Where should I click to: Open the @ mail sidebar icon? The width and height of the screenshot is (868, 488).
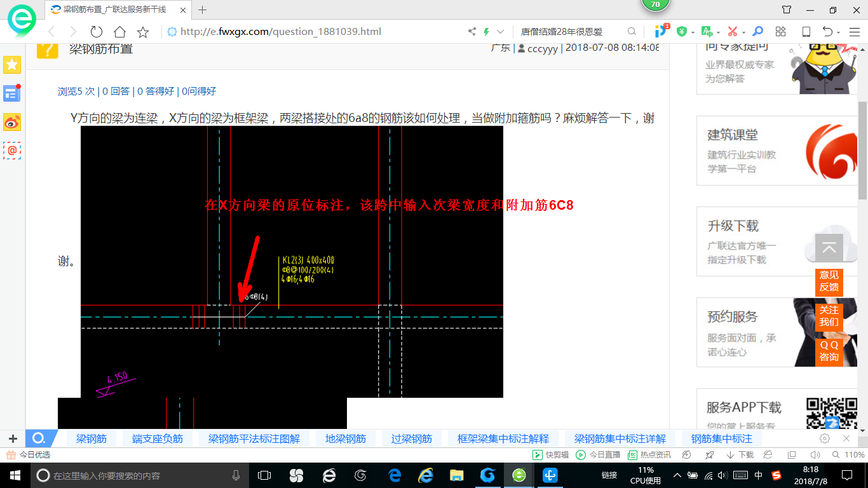[x=12, y=151]
